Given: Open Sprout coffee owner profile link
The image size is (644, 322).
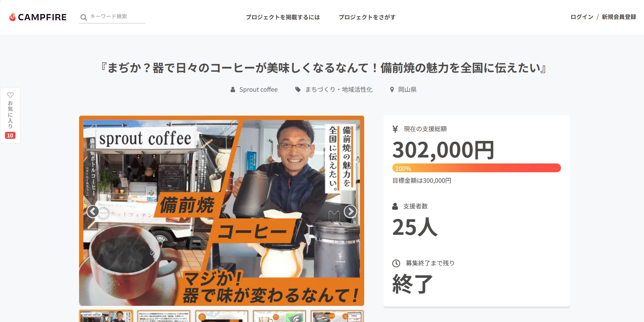Looking at the screenshot, I should click(x=258, y=90).
